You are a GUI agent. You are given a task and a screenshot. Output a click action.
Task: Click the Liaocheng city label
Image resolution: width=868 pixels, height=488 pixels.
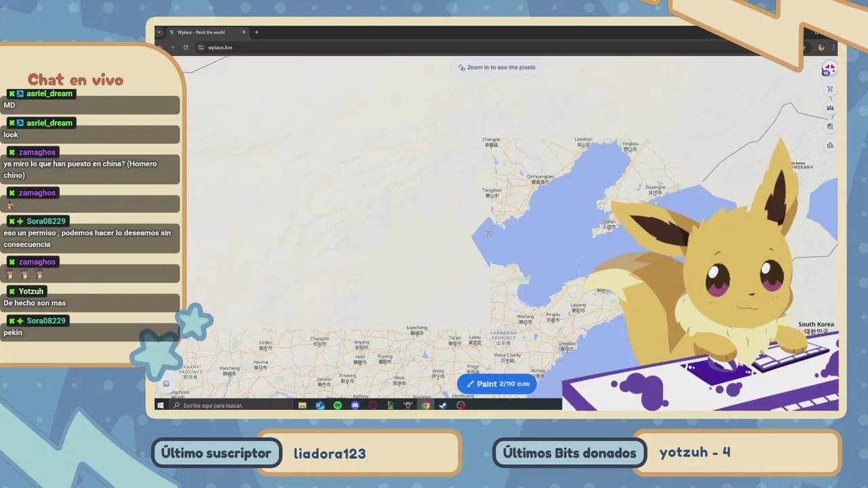[x=417, y=330]
